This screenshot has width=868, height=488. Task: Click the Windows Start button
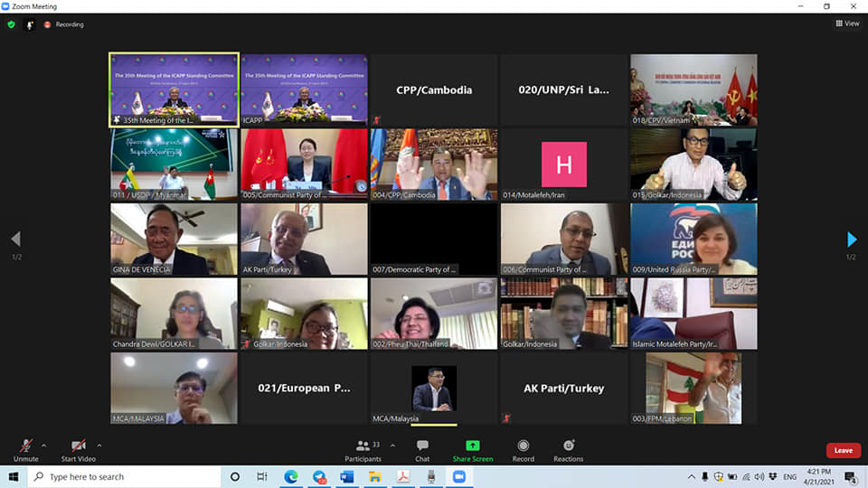[x=14, y=476]
